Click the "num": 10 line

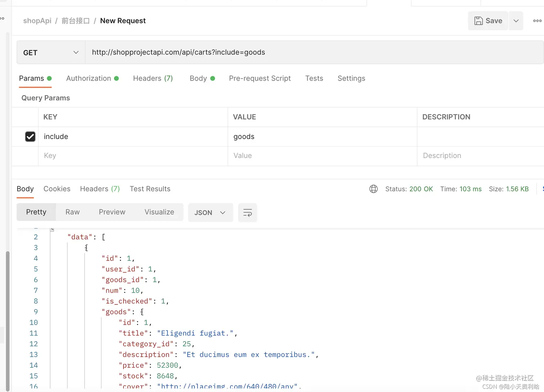(x=122, y=290)
